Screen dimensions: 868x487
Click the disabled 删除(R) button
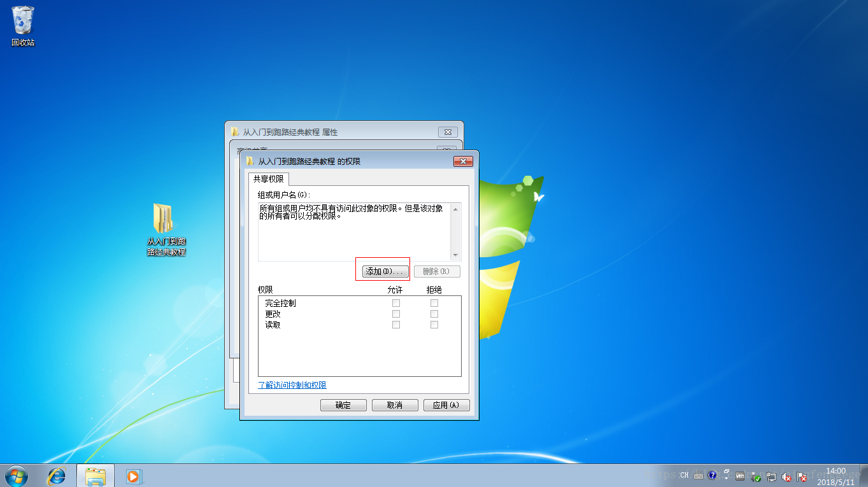click(x=437, y=272)
